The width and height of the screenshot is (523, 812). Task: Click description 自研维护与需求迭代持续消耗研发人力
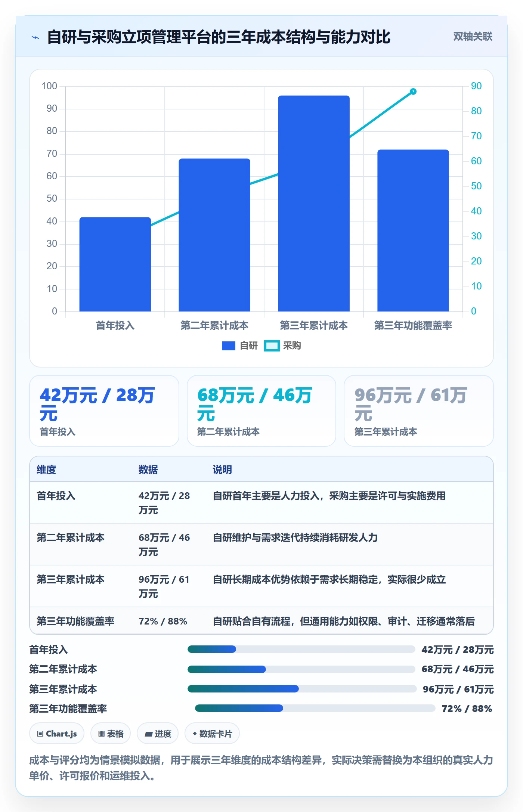tap(295, 537)
